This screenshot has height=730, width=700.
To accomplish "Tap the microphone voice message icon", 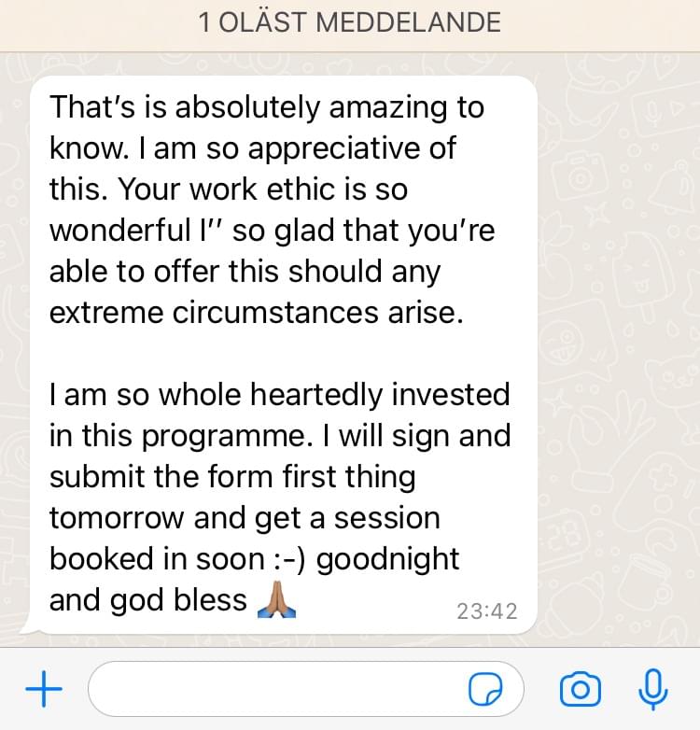I will (652, 690).
